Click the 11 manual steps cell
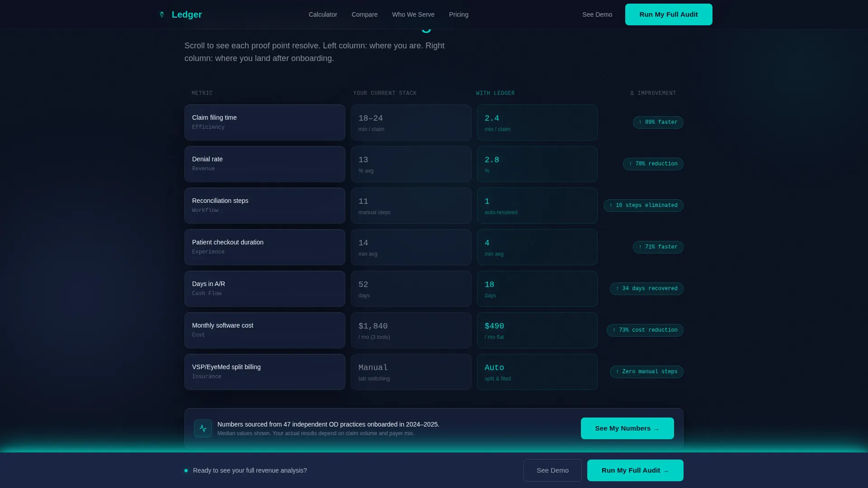This screenshot has width=868, height=488. tap(411, 206)
